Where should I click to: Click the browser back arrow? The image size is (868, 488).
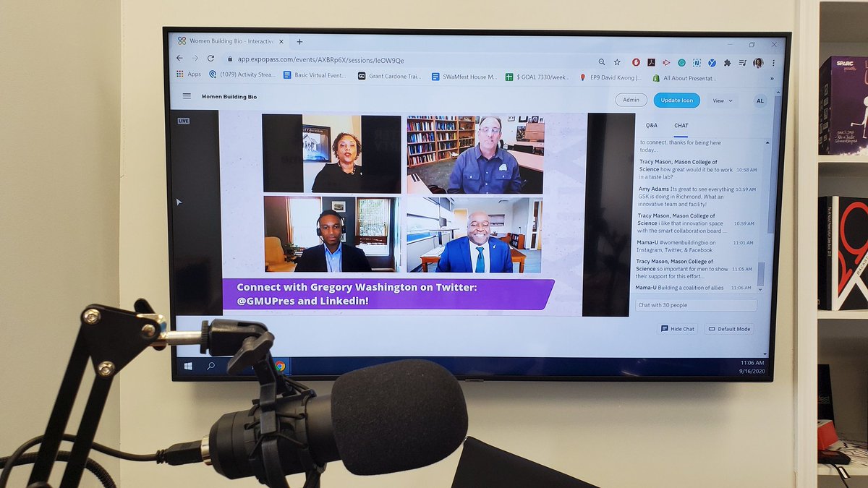tap(179, 58)
